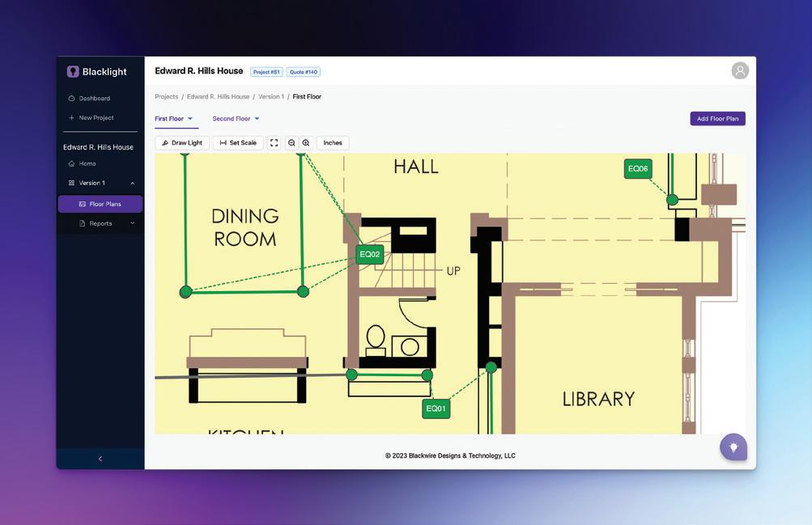812x525 pixels.
Task: Click the Version 1 grid icon
Action: [x=71, y=183]
